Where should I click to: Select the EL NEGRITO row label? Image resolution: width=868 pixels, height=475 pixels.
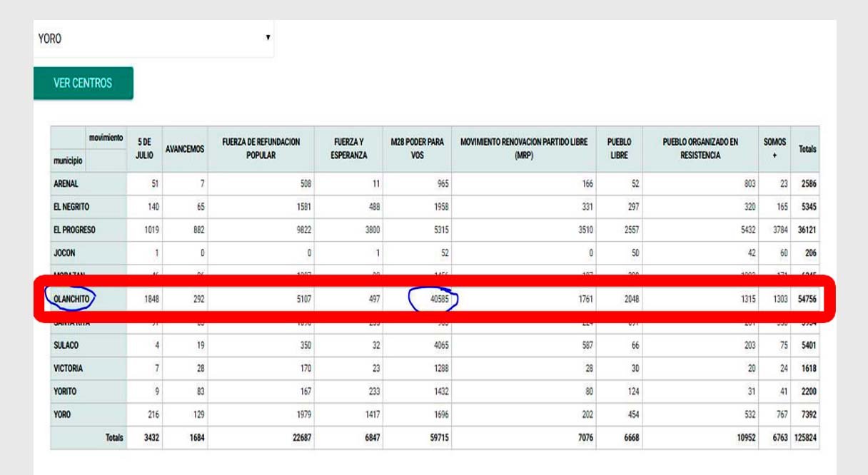pyautogui.click(x=71, y=207)
